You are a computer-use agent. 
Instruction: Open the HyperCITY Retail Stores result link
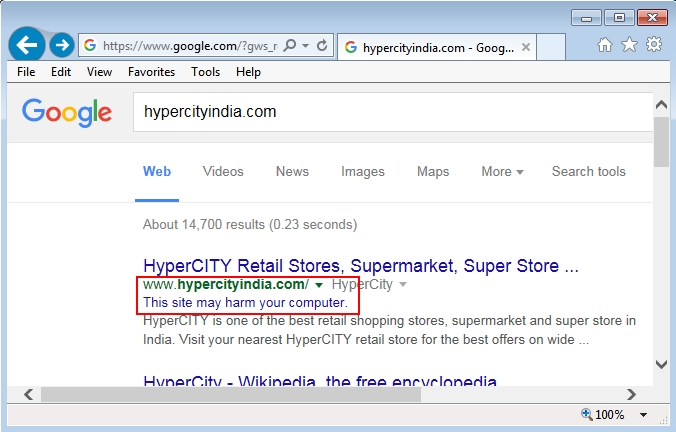360,266
